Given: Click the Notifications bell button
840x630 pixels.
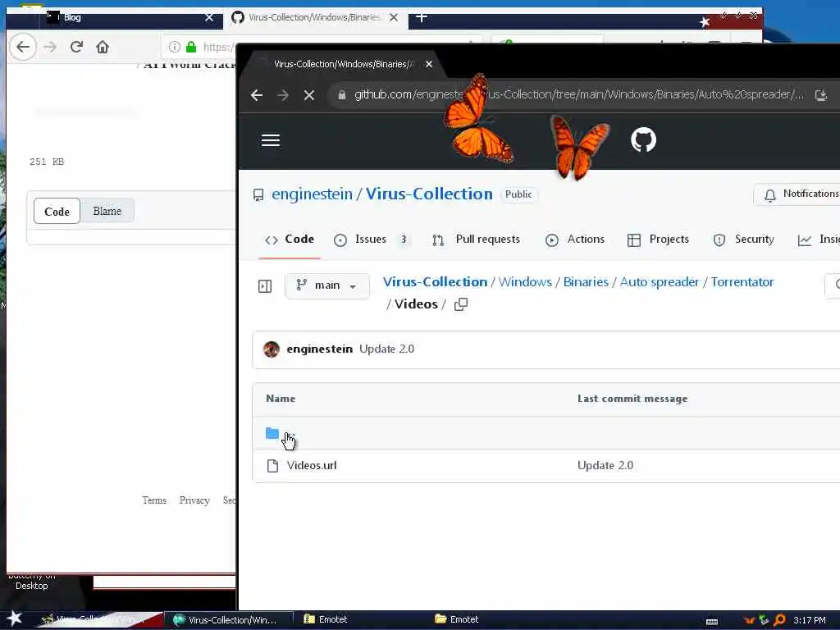Looking at the screenshot, I should click(797, 194).
